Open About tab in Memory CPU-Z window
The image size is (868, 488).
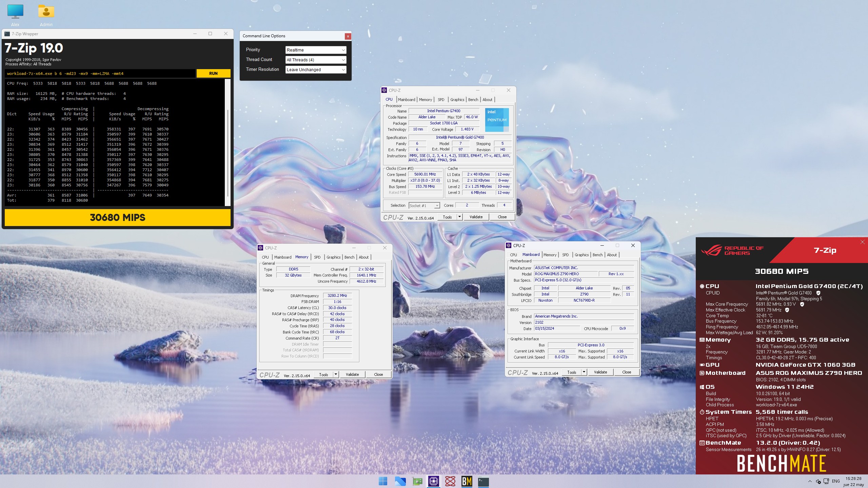click(363, 257)
